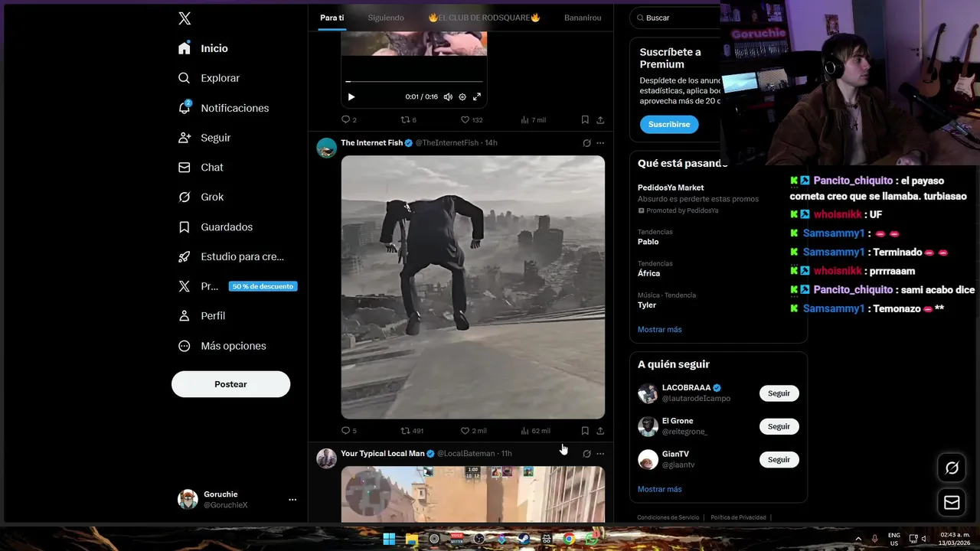
Task: Click Grok icon on Your Typical Local Man post
Action: [x=586, y=454]
